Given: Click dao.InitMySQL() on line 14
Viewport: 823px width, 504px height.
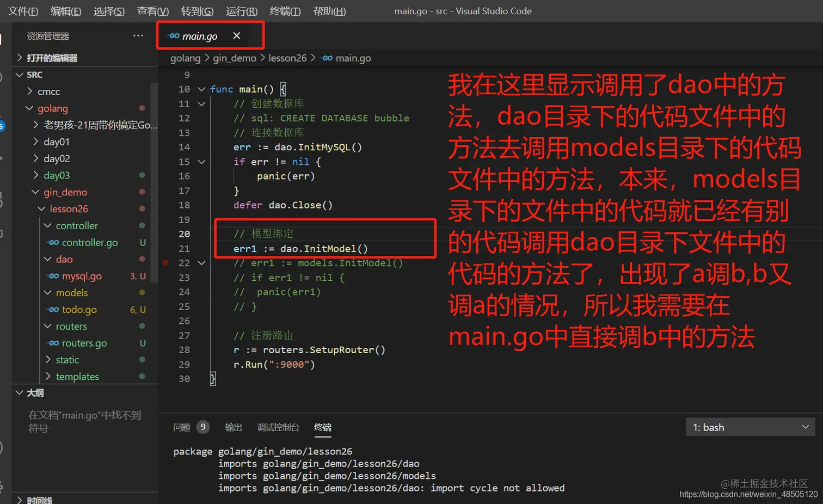Looking at the screenshot, I should coord(318,147).
